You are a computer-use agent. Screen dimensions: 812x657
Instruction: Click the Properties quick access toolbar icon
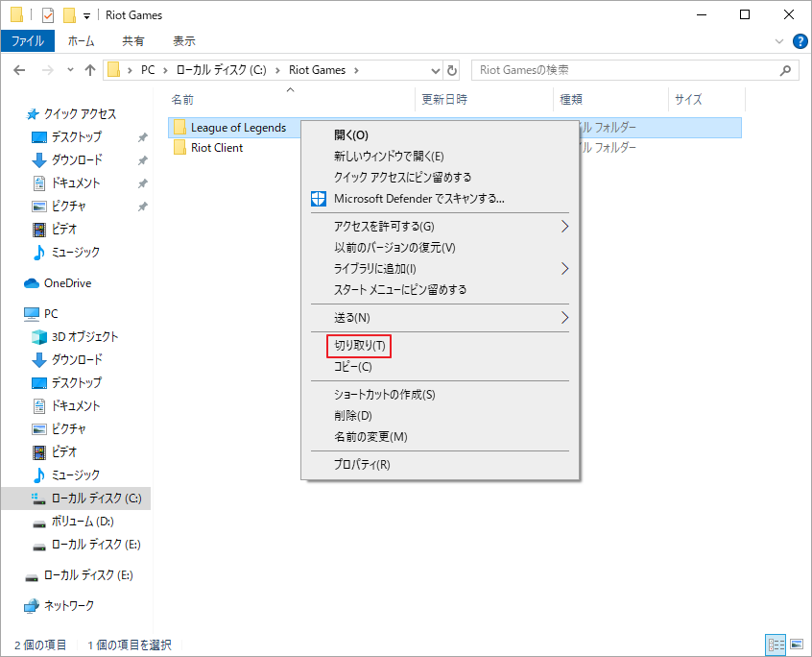click(48, 15)
